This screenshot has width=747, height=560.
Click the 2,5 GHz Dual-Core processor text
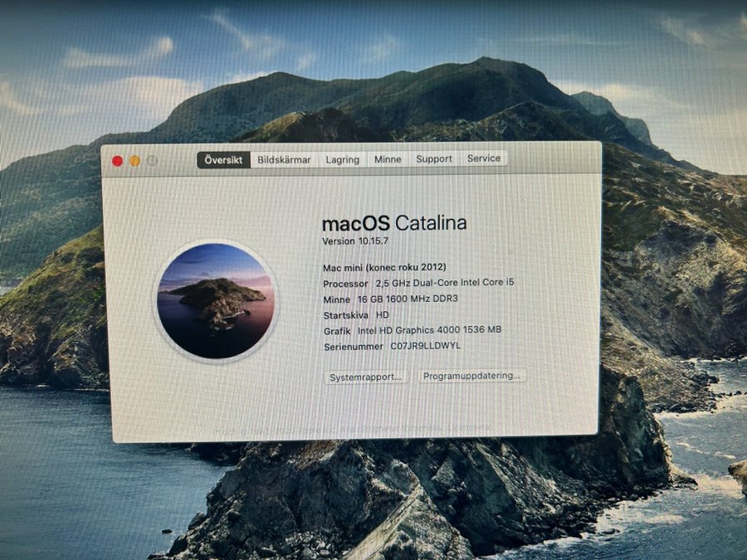coord(444,283)
